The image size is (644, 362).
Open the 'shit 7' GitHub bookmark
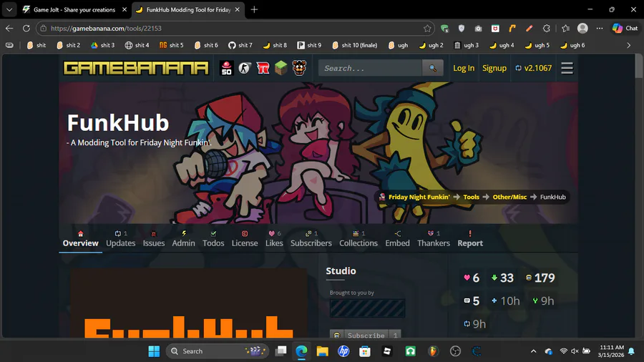(x=240, y=45)
